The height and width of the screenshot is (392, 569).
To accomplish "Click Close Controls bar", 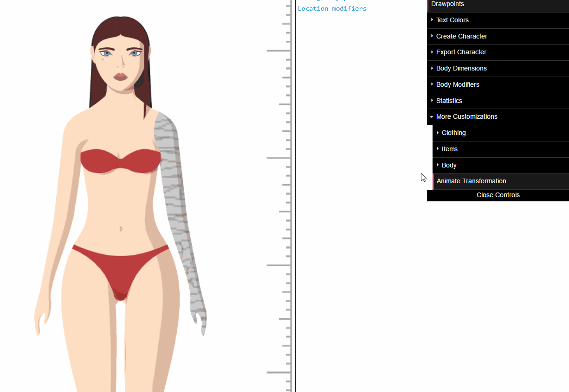I will click(498, 195).
